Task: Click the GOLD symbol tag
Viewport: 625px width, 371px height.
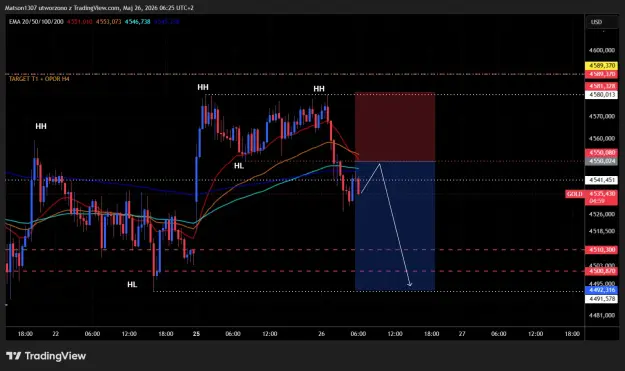Action: click(x=574, y=194)
